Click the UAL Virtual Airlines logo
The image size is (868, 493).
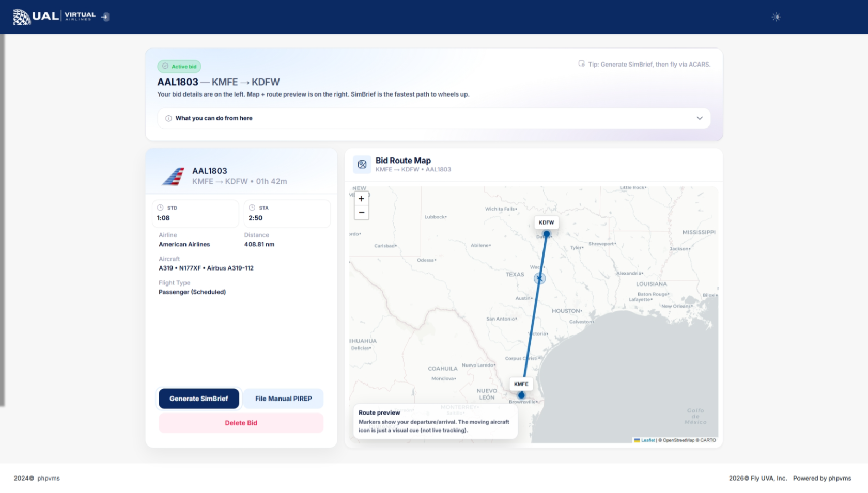pyautogui.click(x=54, y=17)
